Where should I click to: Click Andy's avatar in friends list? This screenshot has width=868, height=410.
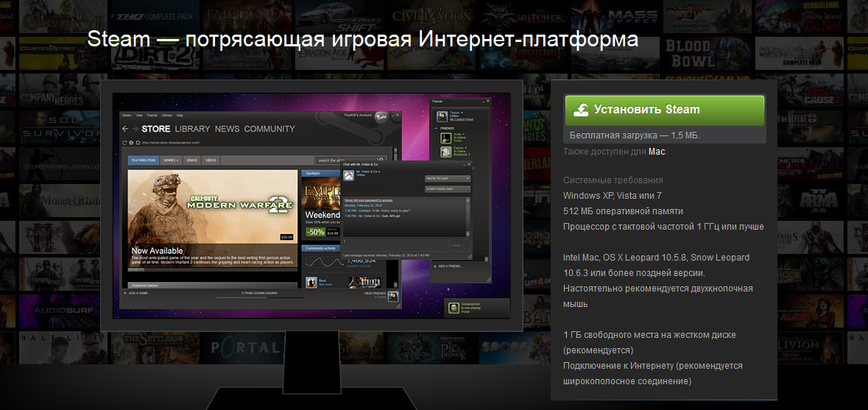pyautogui.click(x=446, y=138)
